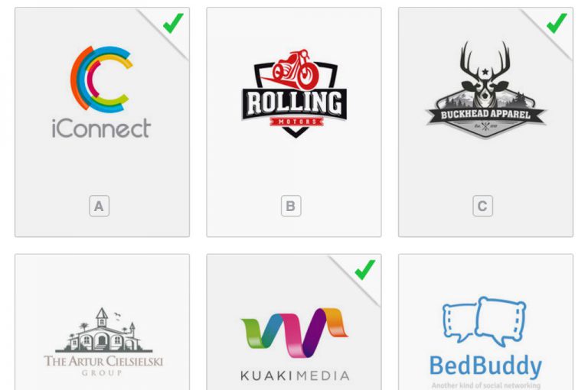Click the BedBuddy pillow speech bubbles icon
This screenshot has height=390, width=588.
484,321
